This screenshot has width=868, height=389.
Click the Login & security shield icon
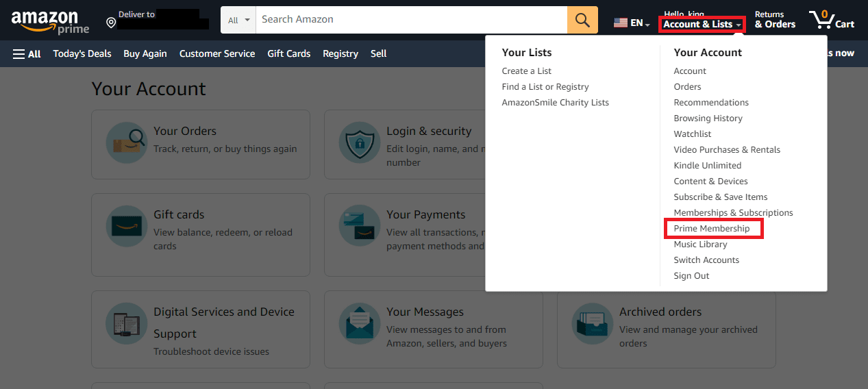click(359, 144)
